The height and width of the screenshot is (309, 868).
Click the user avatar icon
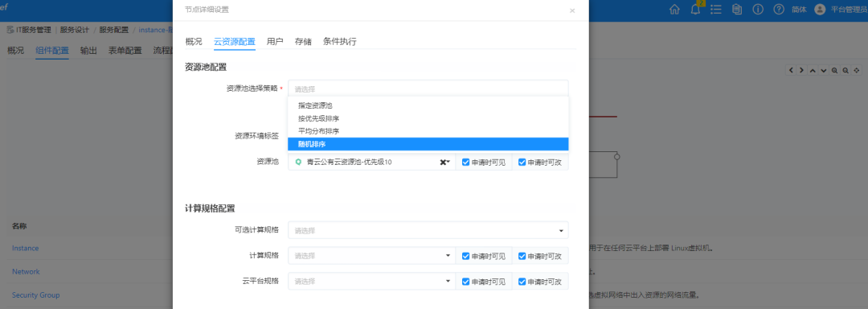tap(820, 10)
